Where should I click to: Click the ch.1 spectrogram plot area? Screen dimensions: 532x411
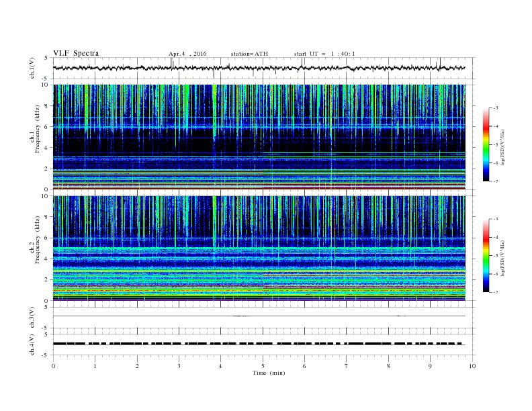pyautogui.click(x=259, y=137)
